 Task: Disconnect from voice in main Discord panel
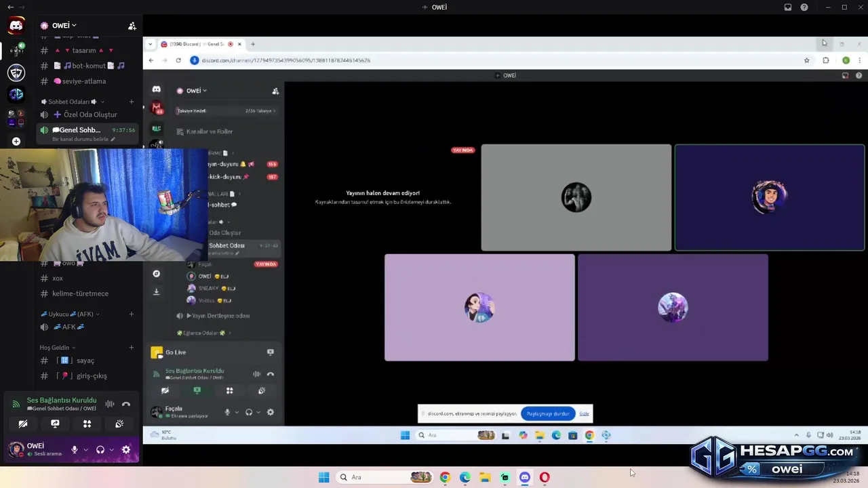[x=125, y=404]
